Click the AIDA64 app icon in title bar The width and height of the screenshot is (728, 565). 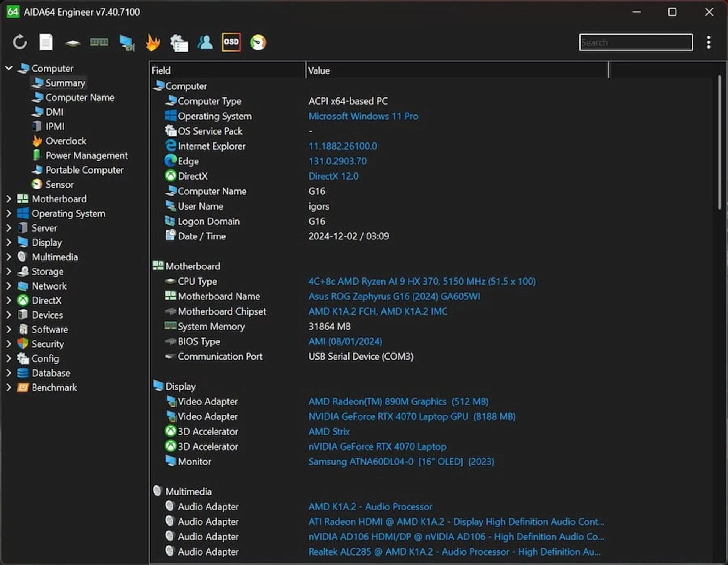13,12
